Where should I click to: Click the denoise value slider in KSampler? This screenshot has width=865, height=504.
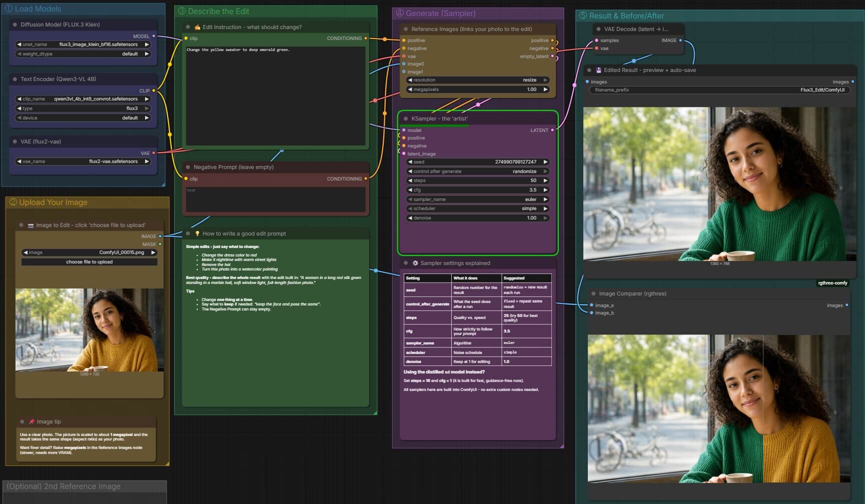click(478, 218)
